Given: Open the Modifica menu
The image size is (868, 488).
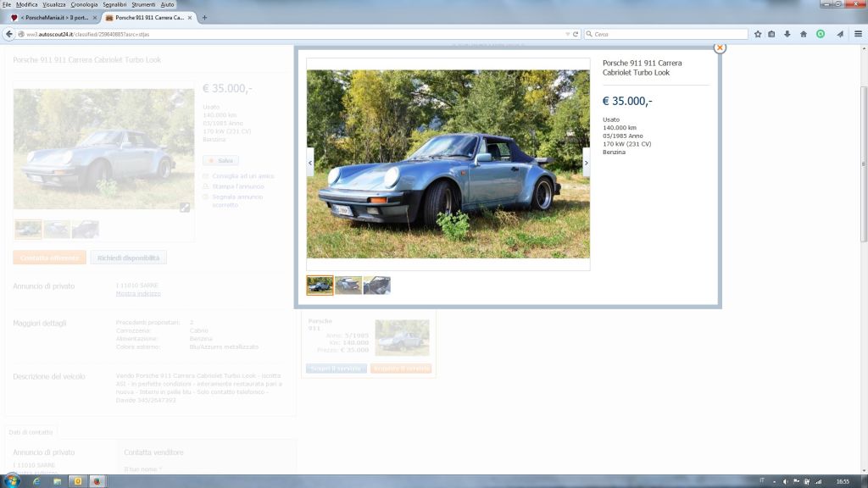Looking at the screenshot, I should [x=26, y=4].
